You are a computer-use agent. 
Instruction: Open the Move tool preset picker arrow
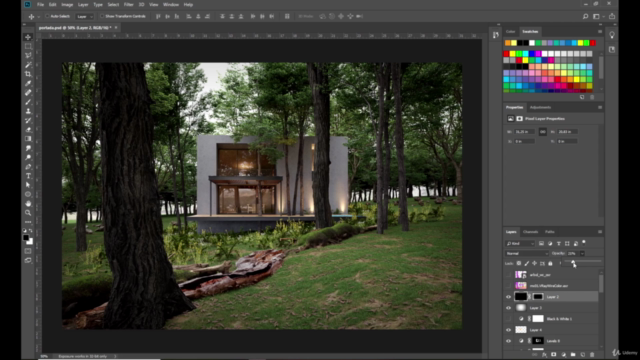coord(39,17)
